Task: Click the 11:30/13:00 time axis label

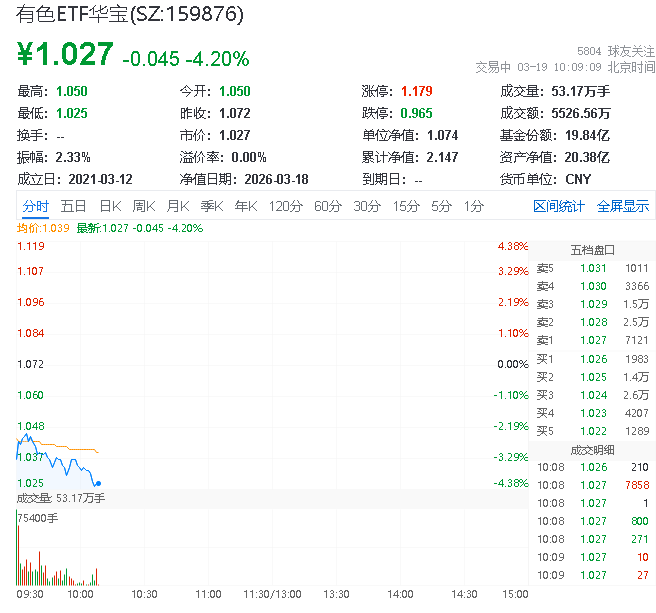Action: point(272,594)
